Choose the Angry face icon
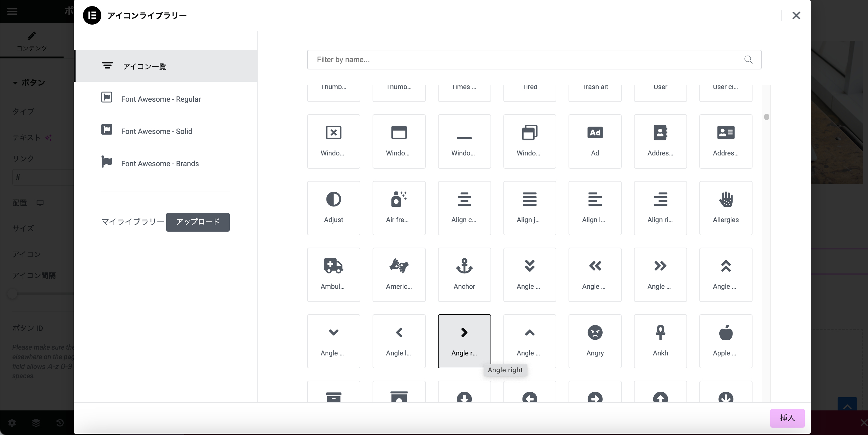The image size is (868, 435). click(x=595, y=341)
